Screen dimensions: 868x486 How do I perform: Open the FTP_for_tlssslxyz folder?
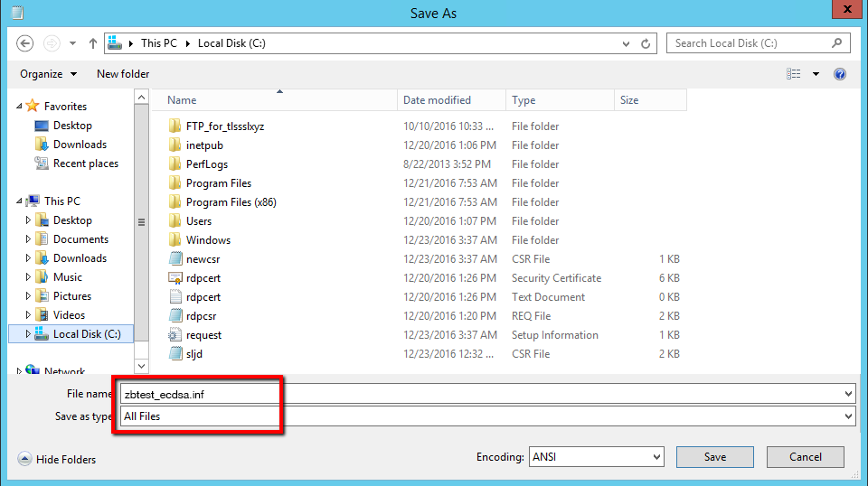224,126
